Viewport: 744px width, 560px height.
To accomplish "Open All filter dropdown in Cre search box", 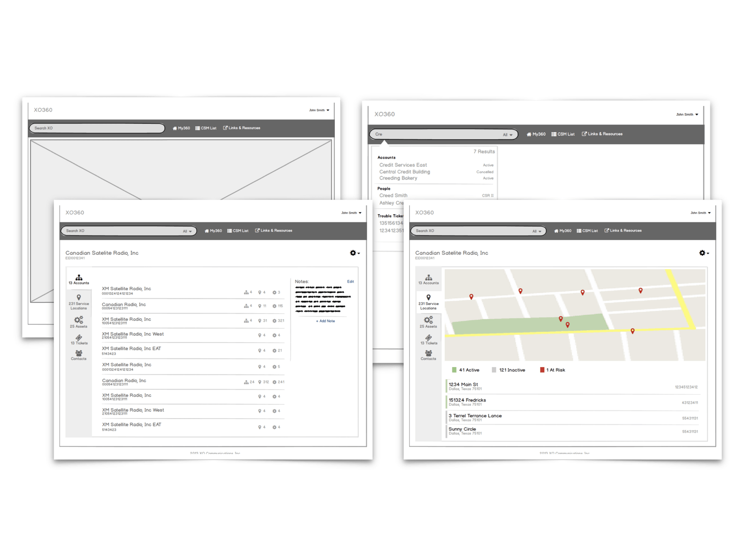I will pos(507,134).
